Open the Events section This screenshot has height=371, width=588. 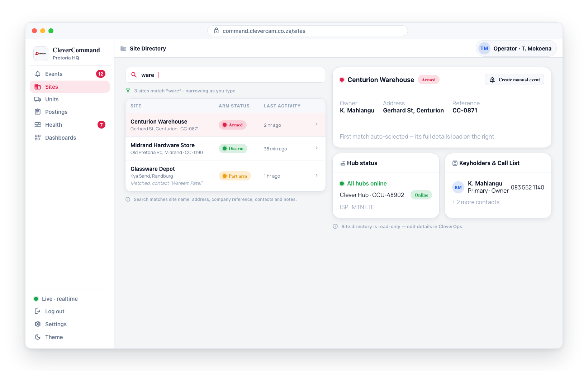tap(70, 74)
